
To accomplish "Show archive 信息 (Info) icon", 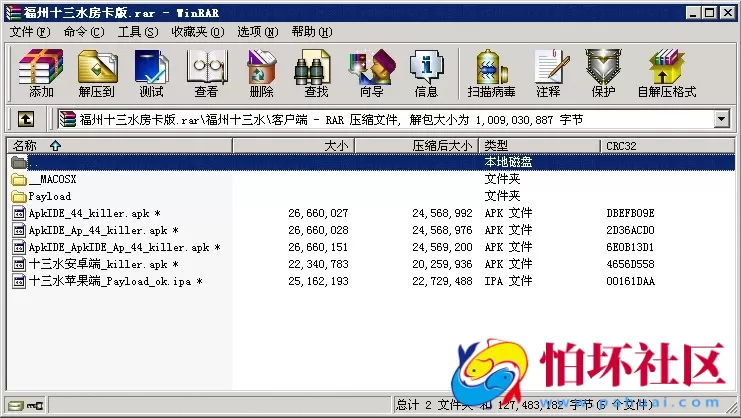I will pyautogui.click(x=426, y=73).
